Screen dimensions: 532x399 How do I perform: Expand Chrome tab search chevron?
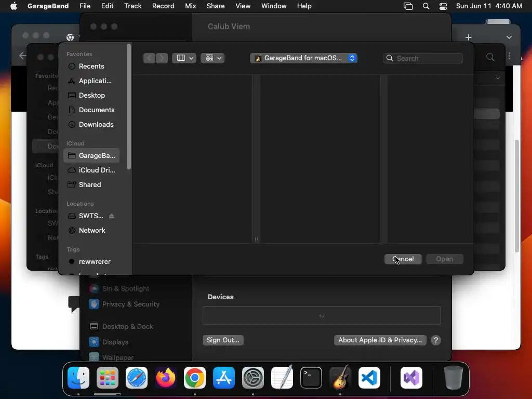(509, 37)
